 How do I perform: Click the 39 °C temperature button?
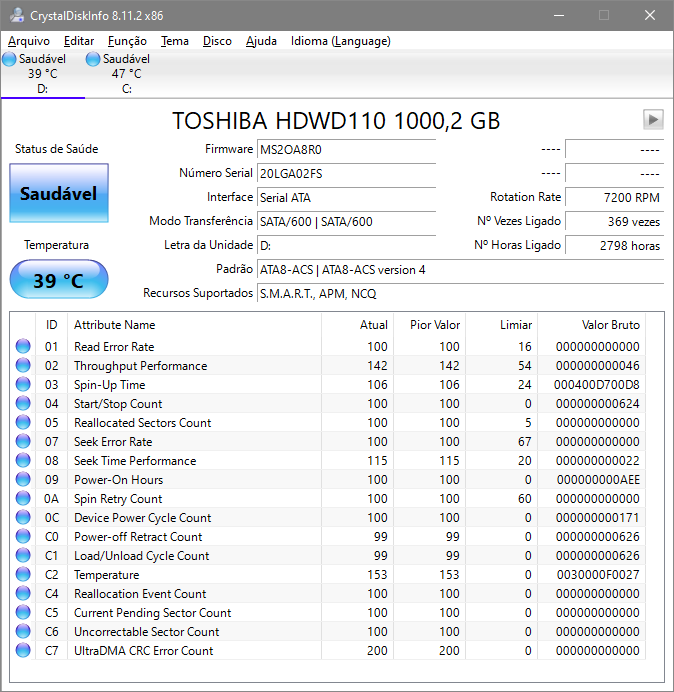coord(59,280)
